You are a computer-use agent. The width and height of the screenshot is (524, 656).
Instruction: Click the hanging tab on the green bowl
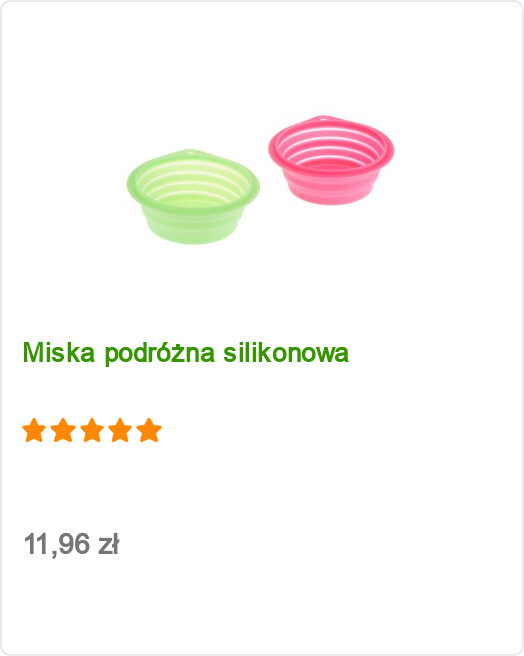[x=188, y=153]
